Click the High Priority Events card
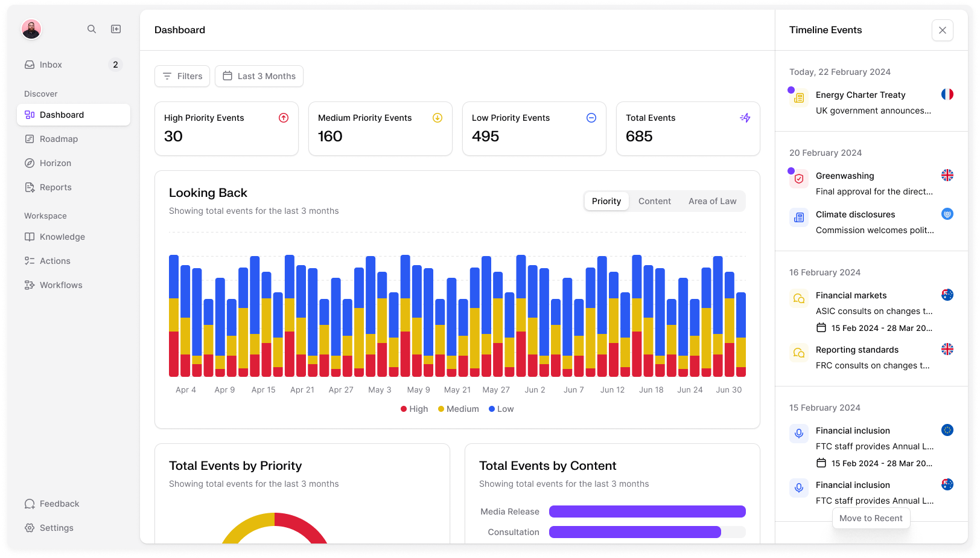 [226, 129]
